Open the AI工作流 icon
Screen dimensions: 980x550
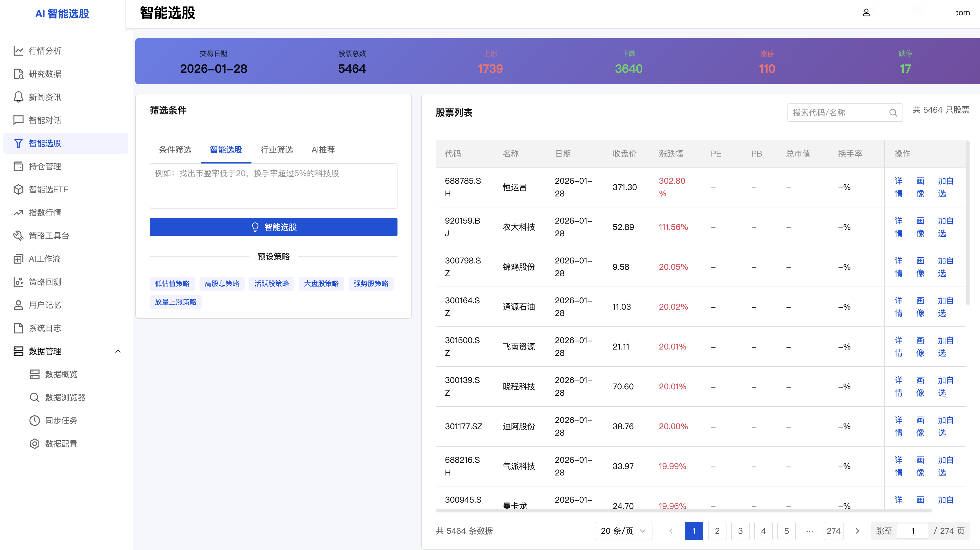pos(18,259)
